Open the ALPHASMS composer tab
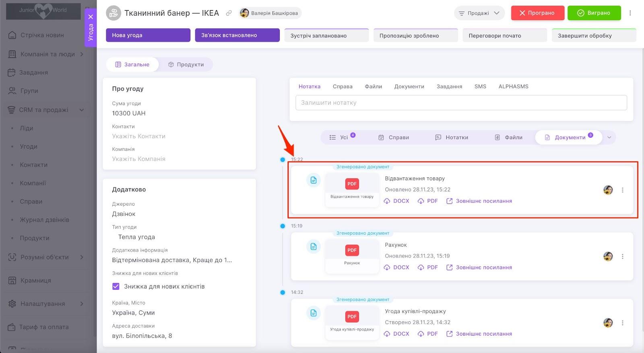This screenshot has width=644, height=353. 514,87
